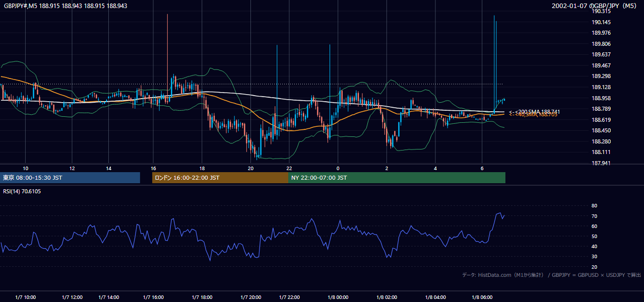
Task: Click the bottom date label 1/8 02:00
Action: click(387, 297)
